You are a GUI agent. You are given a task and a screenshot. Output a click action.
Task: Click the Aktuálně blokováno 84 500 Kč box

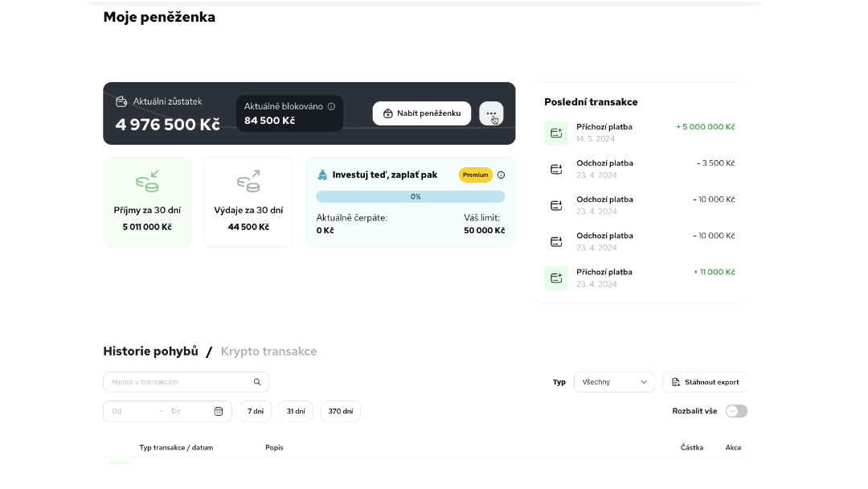point(289,113)
